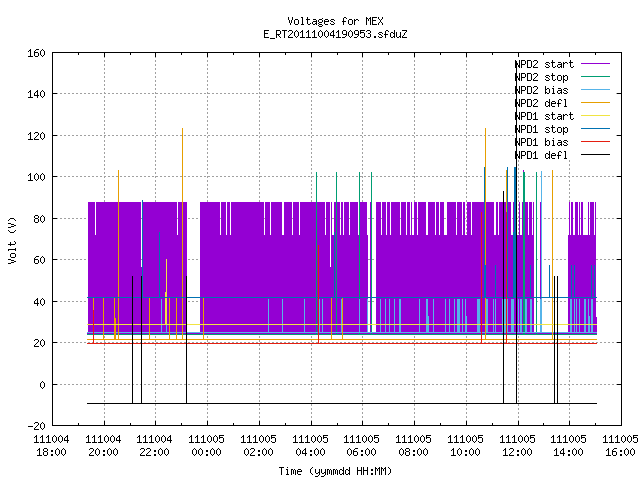
Task: Click the 'NPD2 bias' legend label
Action: click(x=542, y=90)
